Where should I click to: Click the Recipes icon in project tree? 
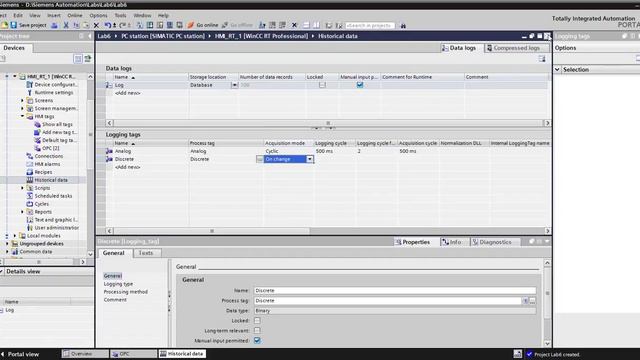click(x=29, y=172)
